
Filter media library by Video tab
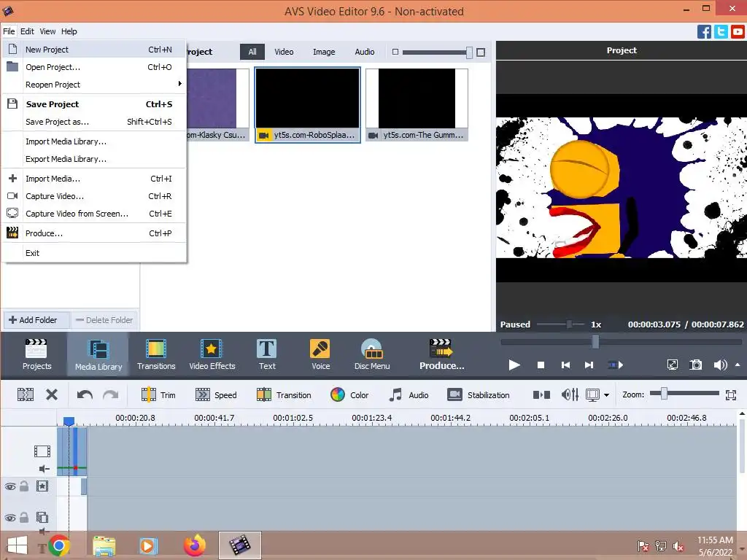284,52
